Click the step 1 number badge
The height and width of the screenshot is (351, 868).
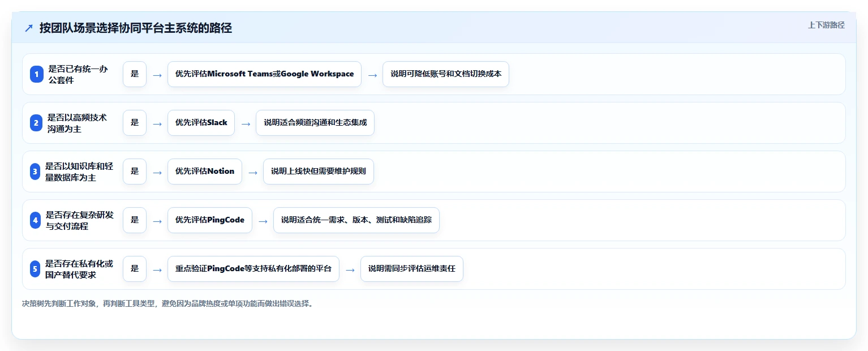(37, 74)
